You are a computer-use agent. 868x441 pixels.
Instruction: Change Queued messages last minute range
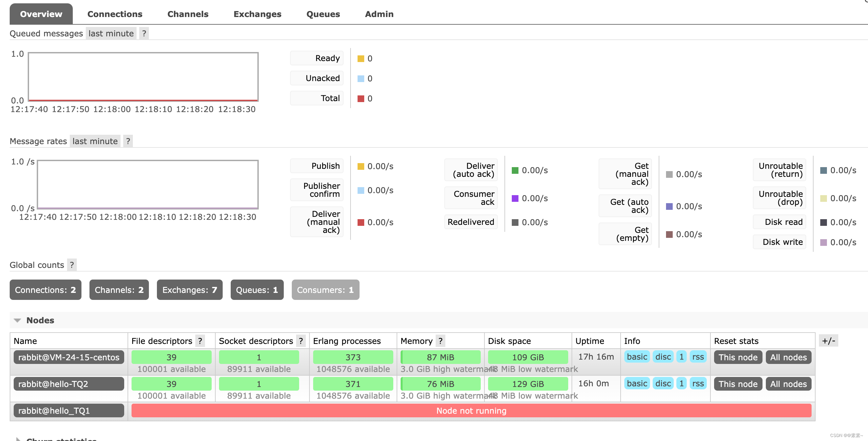coord(111,33)
